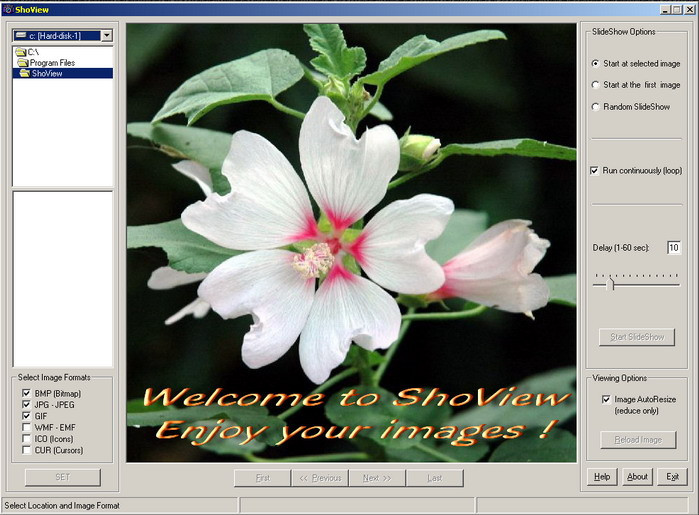699x515 pixels.
Task: Minimize the ShoView window
Action: click(x=666, y=9)
